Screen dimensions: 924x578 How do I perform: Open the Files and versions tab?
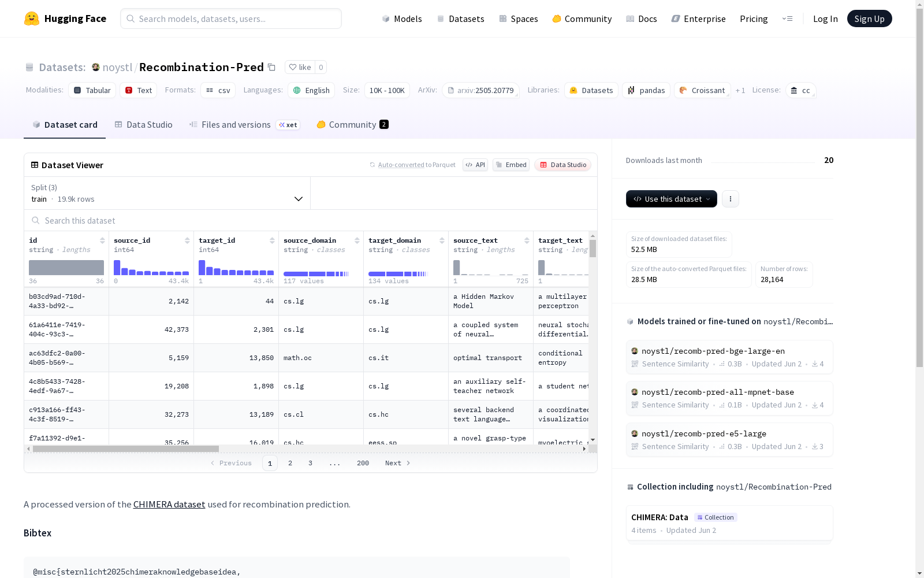pyautogui.click(x=230, y=125)
